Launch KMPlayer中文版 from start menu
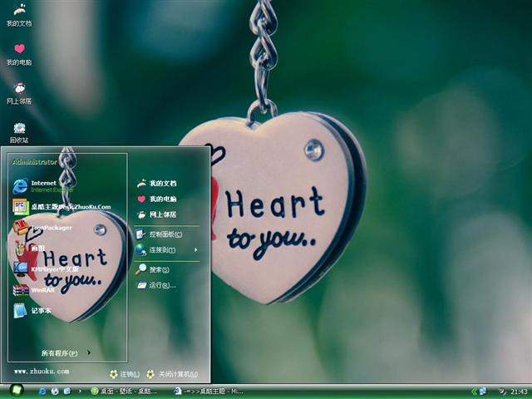Viewport: 532px width, 399px height. click(x=46, y=269)
